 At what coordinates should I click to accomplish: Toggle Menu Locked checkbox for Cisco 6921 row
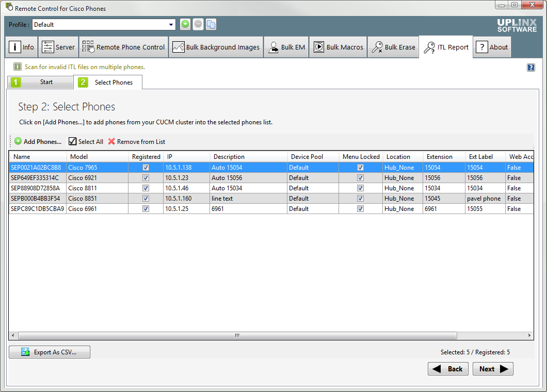coord(360,178)
